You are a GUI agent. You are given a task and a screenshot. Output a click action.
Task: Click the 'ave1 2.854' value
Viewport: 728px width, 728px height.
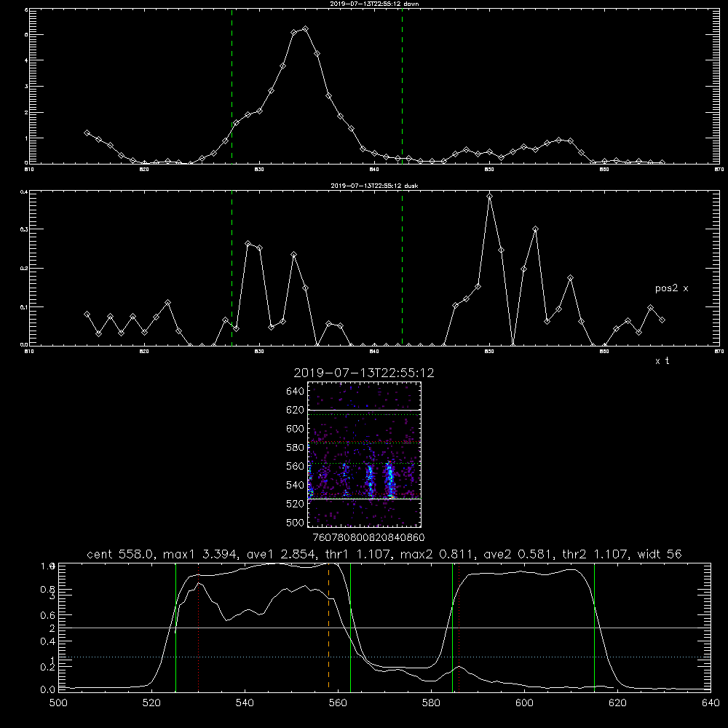pos(281,554)
